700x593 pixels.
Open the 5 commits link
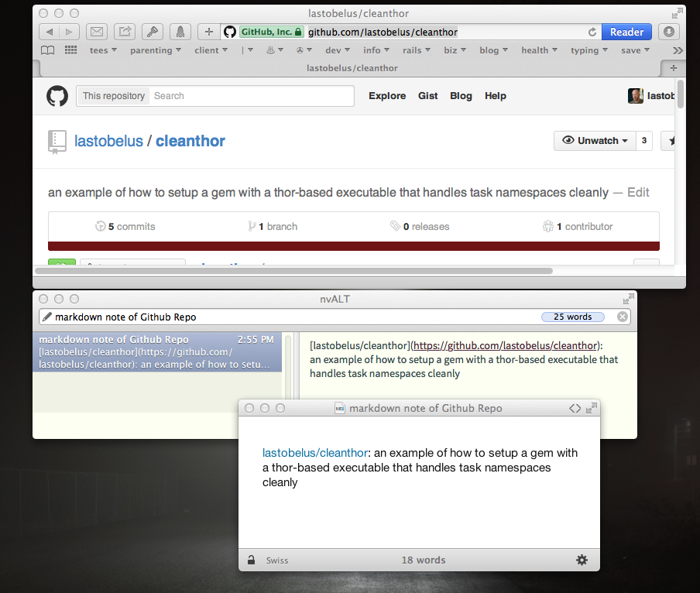[x=125, y=227]
